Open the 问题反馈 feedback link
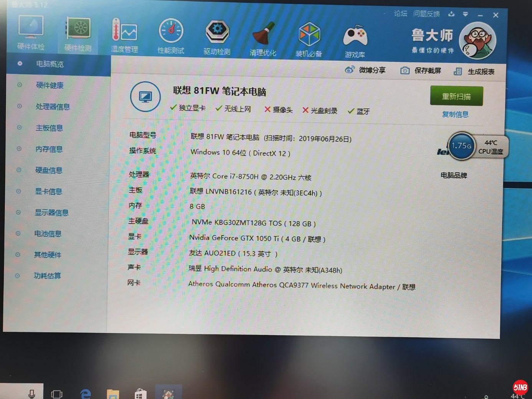 pos(426,14)
